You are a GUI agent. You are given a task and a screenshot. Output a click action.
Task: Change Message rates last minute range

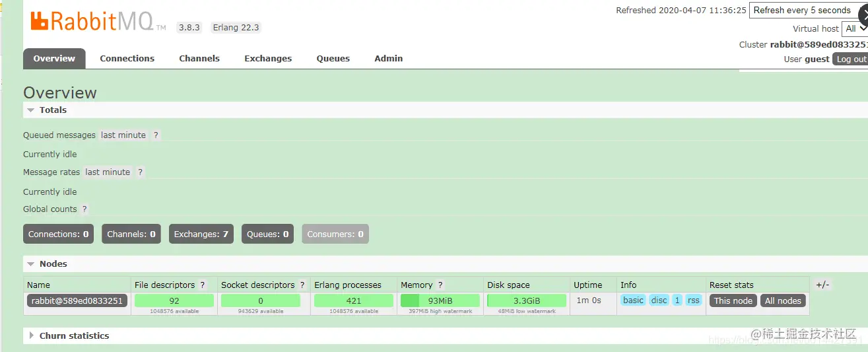pos(108,172)
